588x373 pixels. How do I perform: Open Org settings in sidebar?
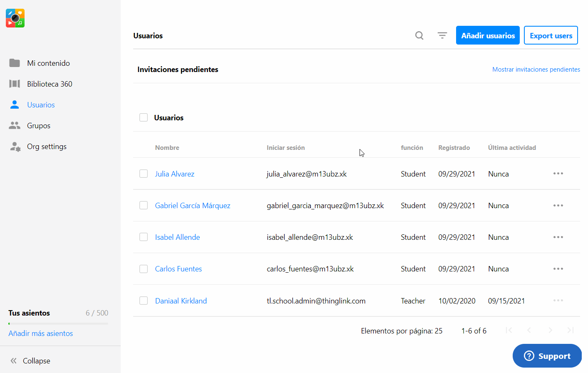coord(47,147)
